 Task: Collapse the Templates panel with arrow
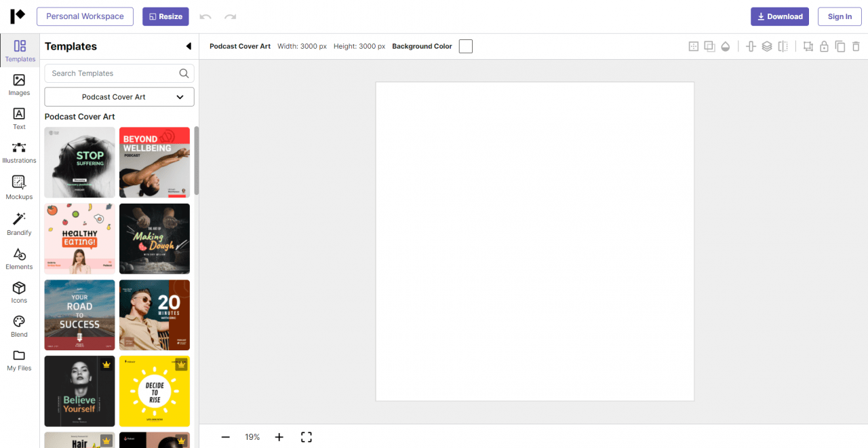tap(189, 46)
